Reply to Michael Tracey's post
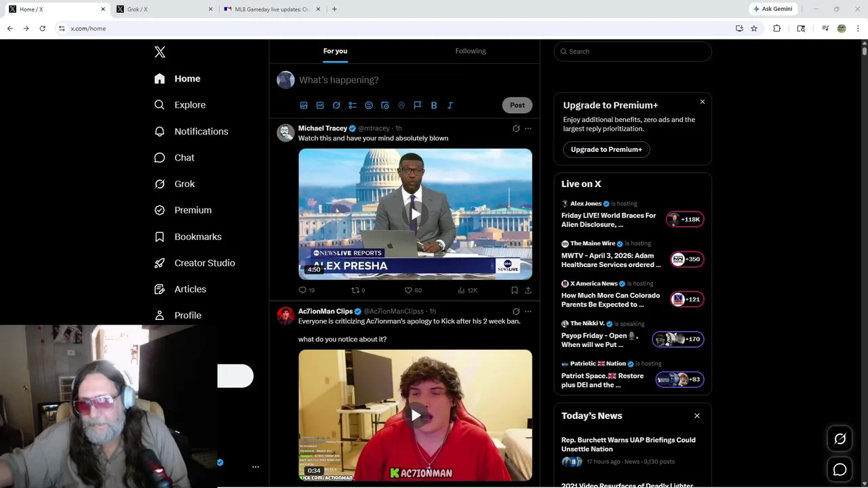This screenshot has width=868, height=488. 307,290
